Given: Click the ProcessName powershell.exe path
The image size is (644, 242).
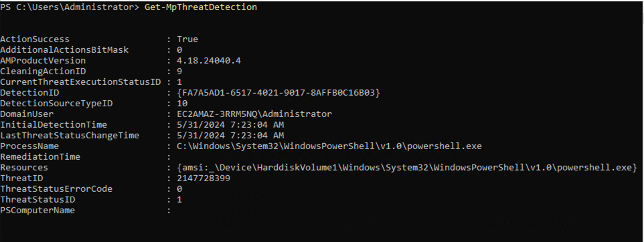Looking at the screenshot, I should coord(329,146).
